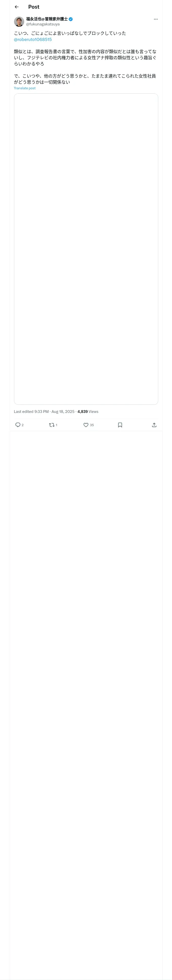Like the post with the heart icon

(x=86, y=425)
